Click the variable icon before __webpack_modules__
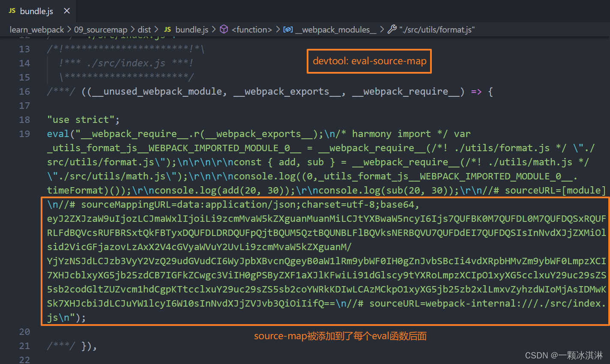 coord(288,29)
